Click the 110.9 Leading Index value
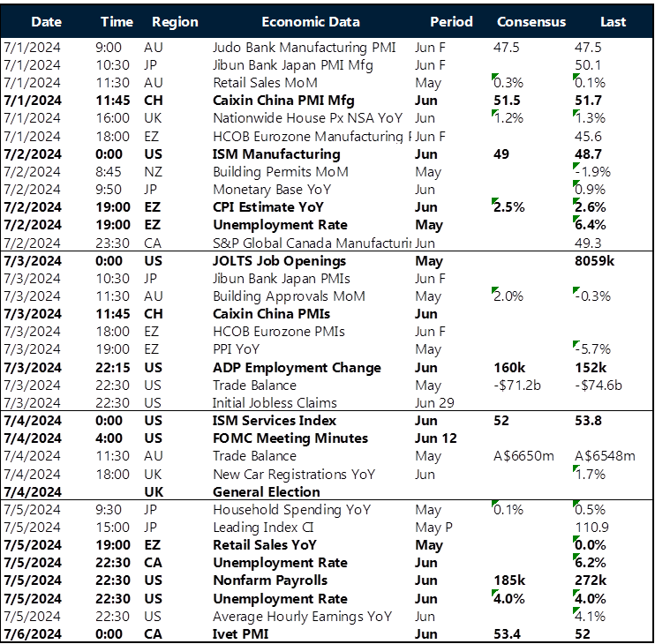 click(591, 528)
